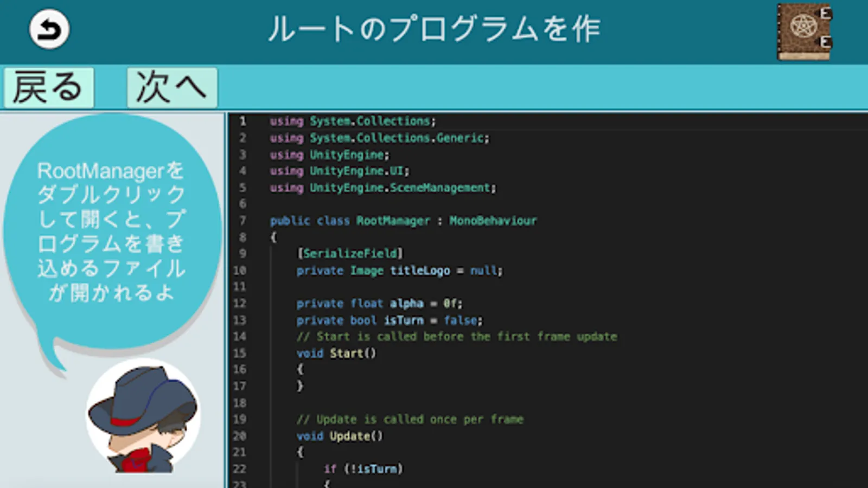Open the spellbook icon in the header
This screenshot has height=488, width=868.
click(805, 31)
